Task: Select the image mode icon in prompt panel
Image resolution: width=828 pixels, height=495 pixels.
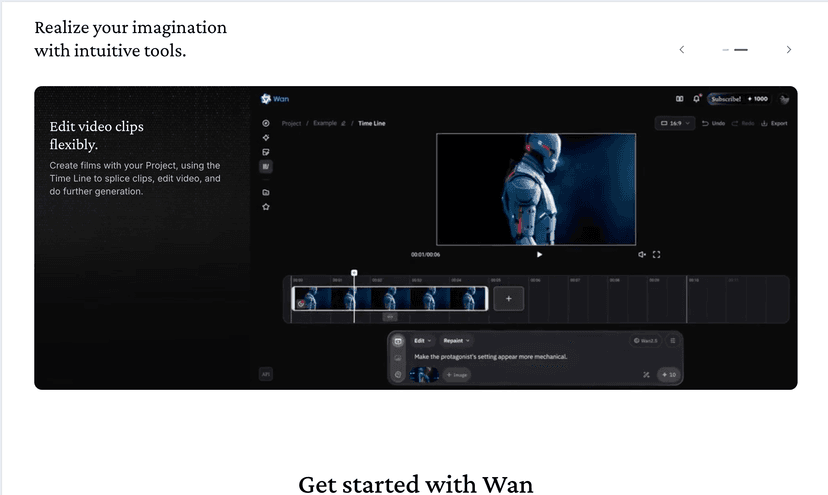Action: (398, 358)
